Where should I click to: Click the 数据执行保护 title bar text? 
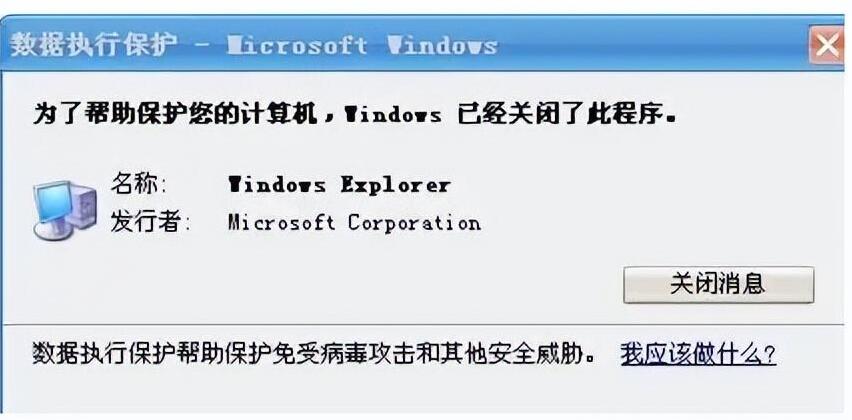pos(94,45)
